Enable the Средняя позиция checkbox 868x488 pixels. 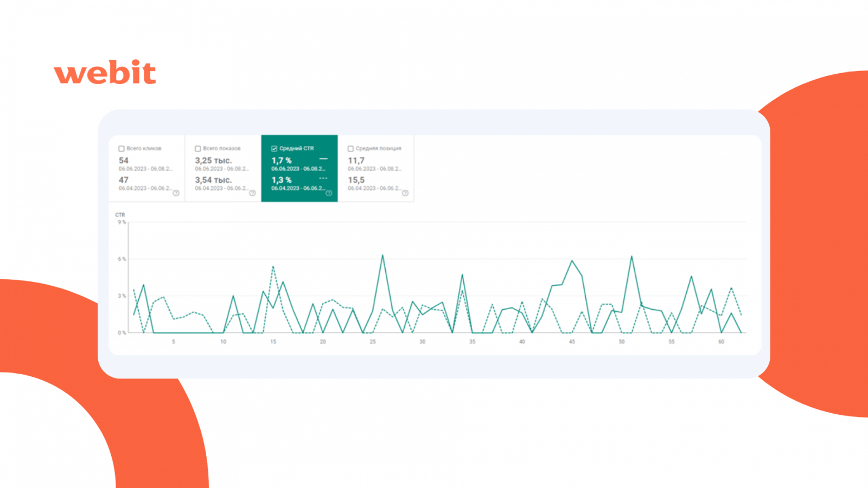point(351,149)
